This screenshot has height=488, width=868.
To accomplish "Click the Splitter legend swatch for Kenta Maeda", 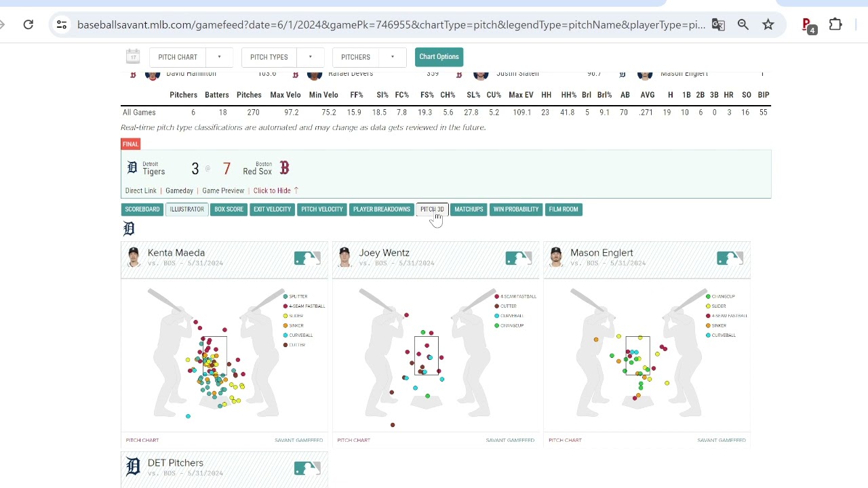I will pyautogui.click(x=285, y=297).
